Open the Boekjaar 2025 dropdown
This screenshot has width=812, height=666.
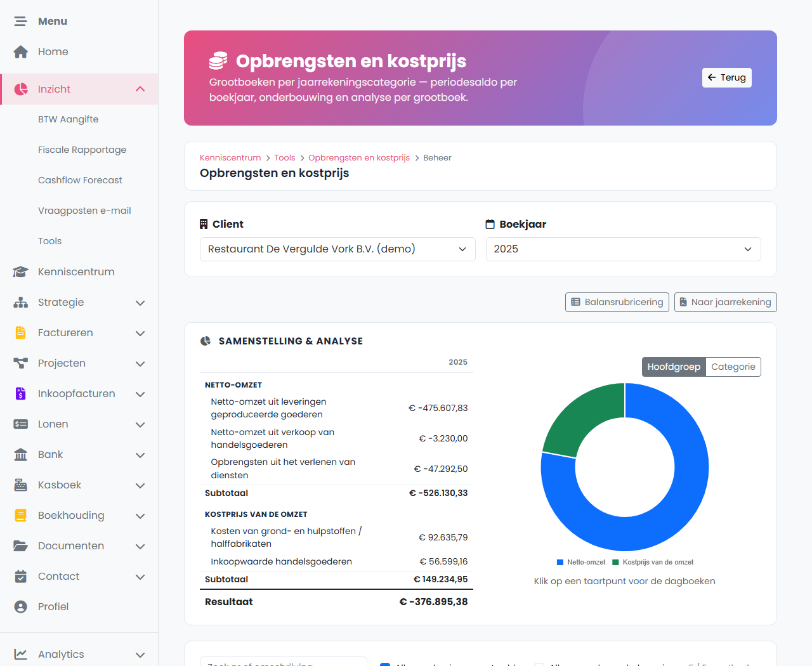coord(624,249)
